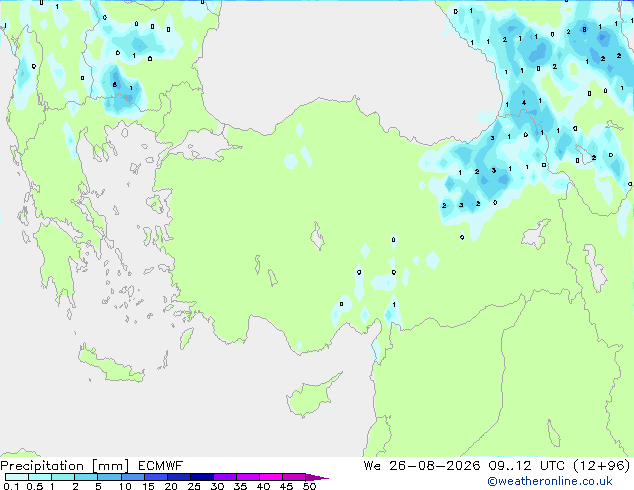Open the weatheronline.co.uk copyright link
The image size is (634, 490).
click(550, 482)
